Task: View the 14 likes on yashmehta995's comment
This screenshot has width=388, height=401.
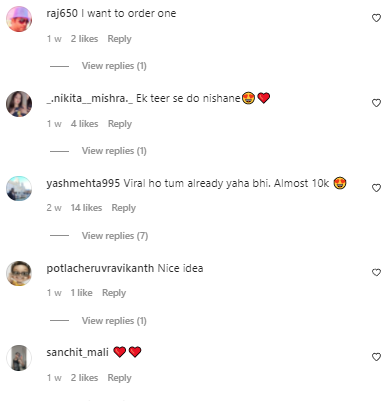Action: coord(86,208)
